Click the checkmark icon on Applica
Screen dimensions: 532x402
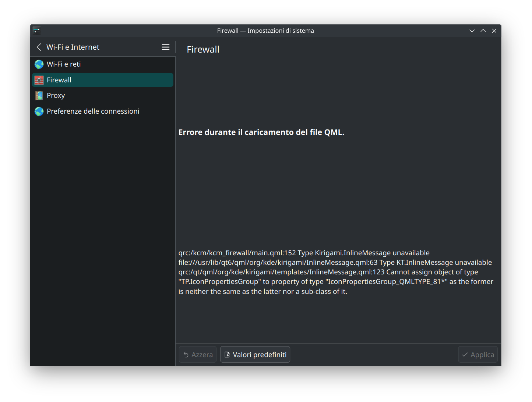pos(465,355)
